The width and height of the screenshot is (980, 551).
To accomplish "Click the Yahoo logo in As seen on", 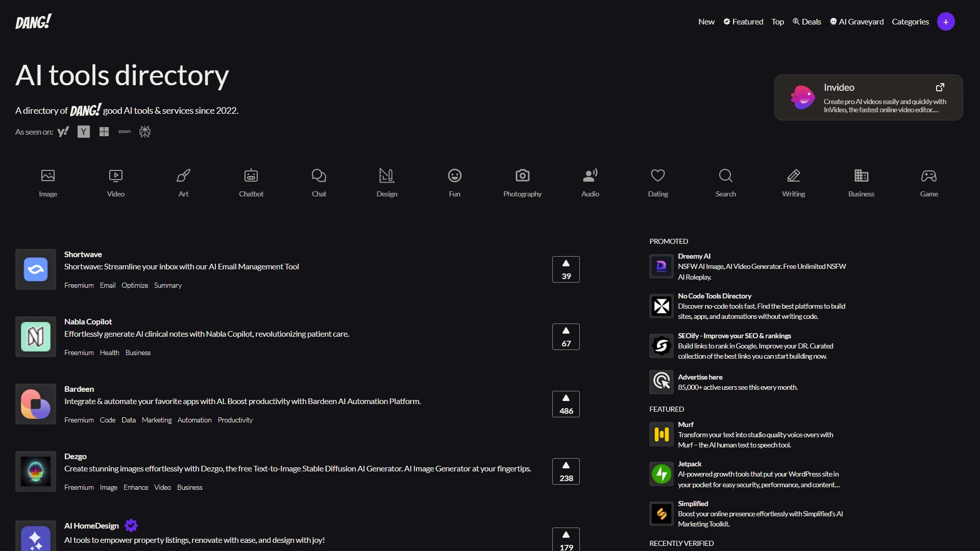I will pyautogui.click(x=63, y=132).
